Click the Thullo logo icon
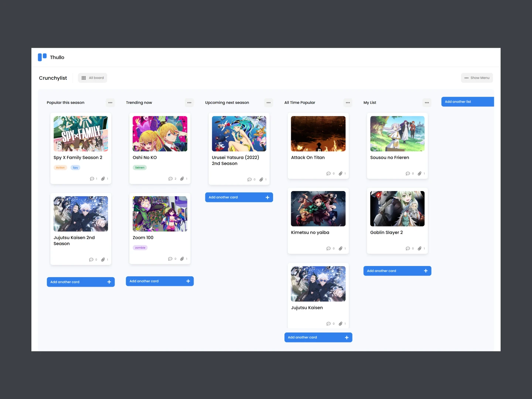This screenshot has width=532, height=399. [x=42, y=57]
